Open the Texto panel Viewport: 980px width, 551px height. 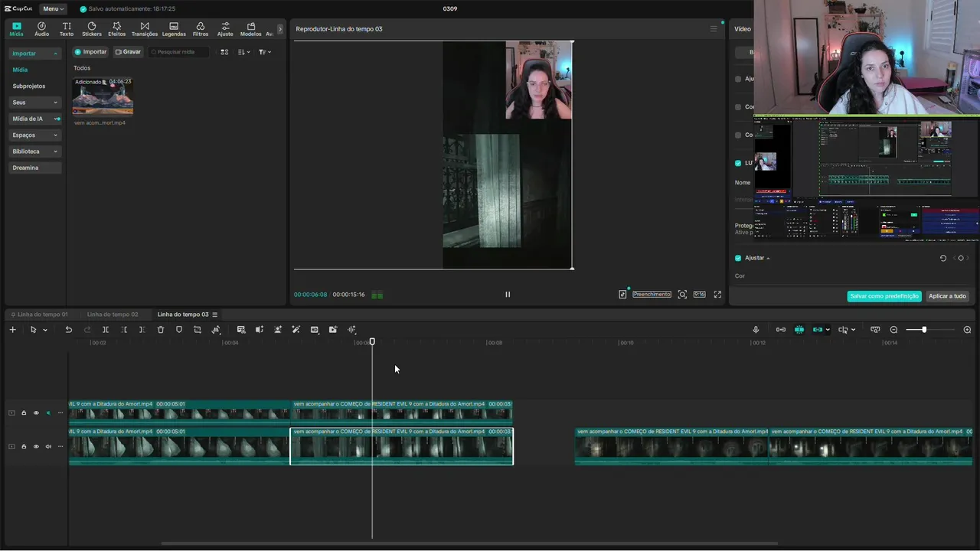coord(67,29)
